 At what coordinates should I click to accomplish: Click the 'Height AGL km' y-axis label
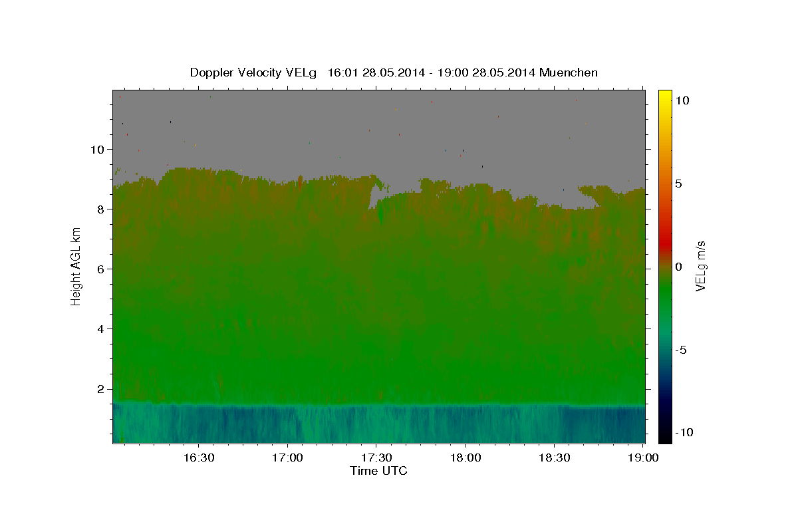click(76, 266)
